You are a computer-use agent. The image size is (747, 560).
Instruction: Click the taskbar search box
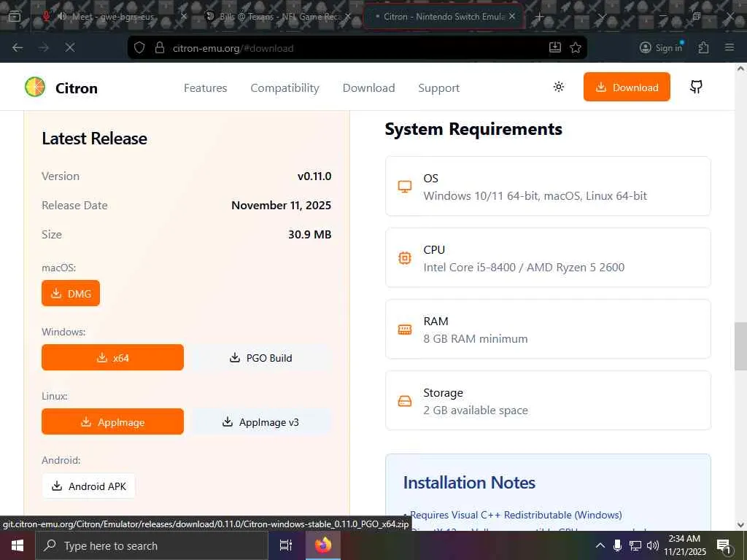point(152,545)
